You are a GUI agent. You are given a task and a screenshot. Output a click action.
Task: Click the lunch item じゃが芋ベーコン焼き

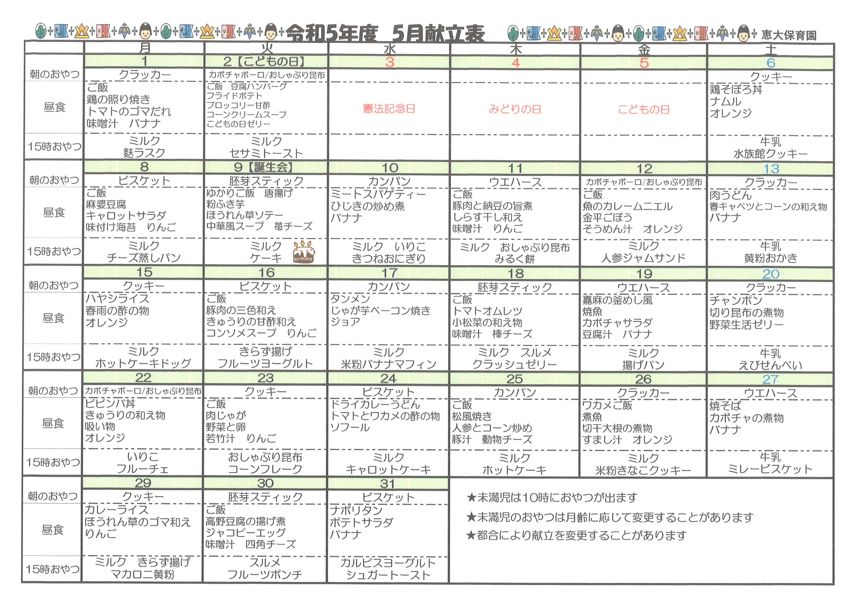coord(380,311)
